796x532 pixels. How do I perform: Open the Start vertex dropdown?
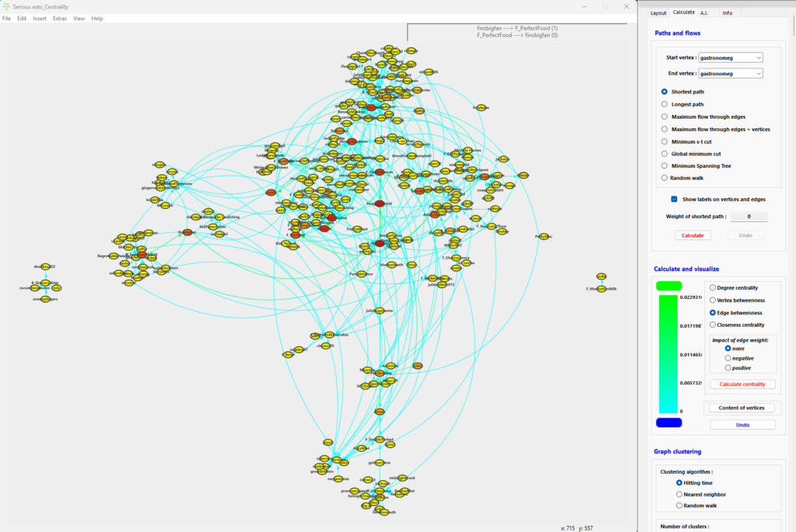[x=731, y=57]
